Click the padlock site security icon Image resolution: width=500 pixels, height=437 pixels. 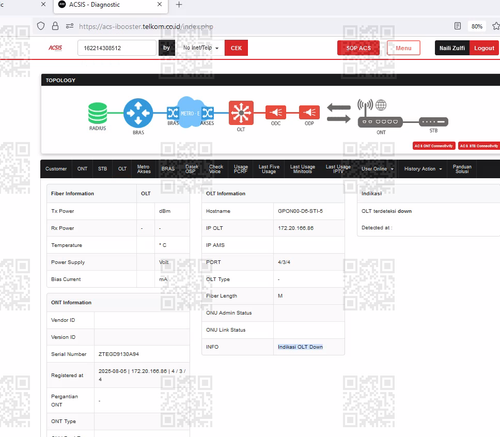(x=55, y=26)
